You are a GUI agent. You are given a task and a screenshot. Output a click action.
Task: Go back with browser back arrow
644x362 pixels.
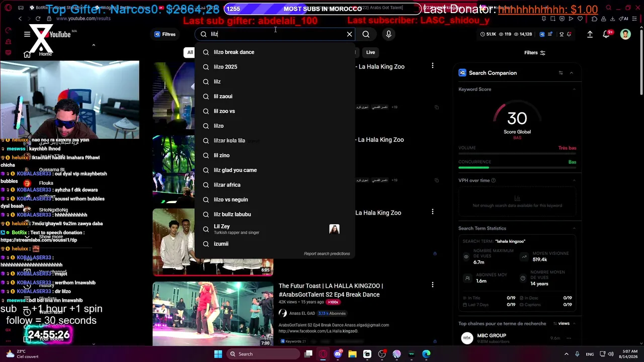pos(20,19)
